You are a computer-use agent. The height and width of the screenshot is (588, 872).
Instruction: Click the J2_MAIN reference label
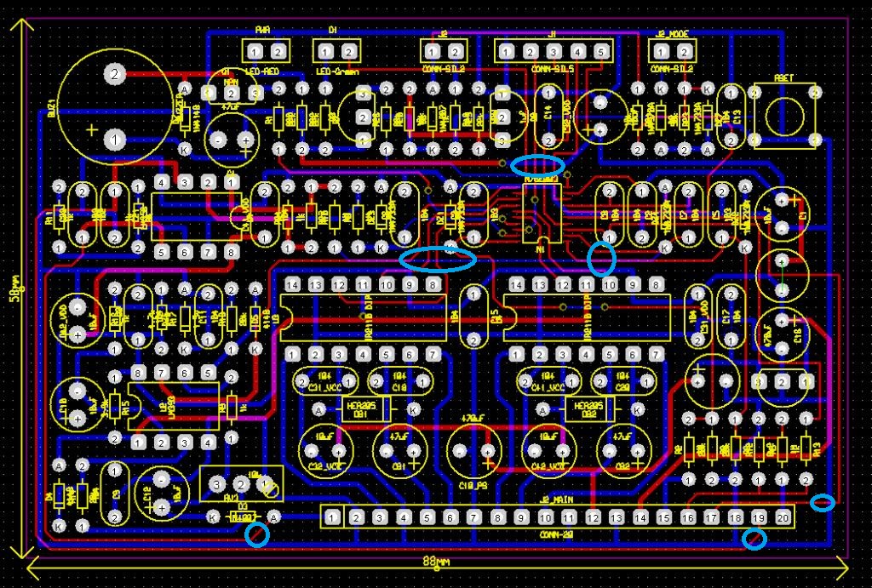coord(556,500)
